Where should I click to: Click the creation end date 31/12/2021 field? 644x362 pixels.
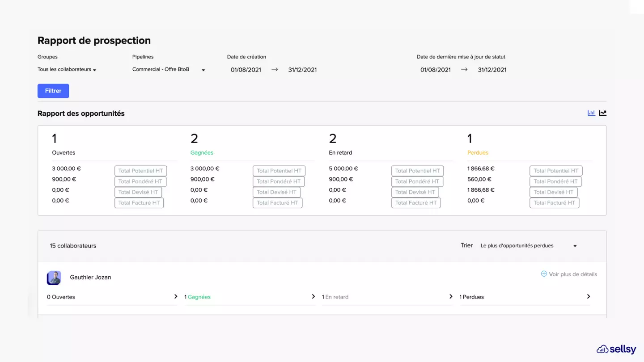tap(302, 70)
